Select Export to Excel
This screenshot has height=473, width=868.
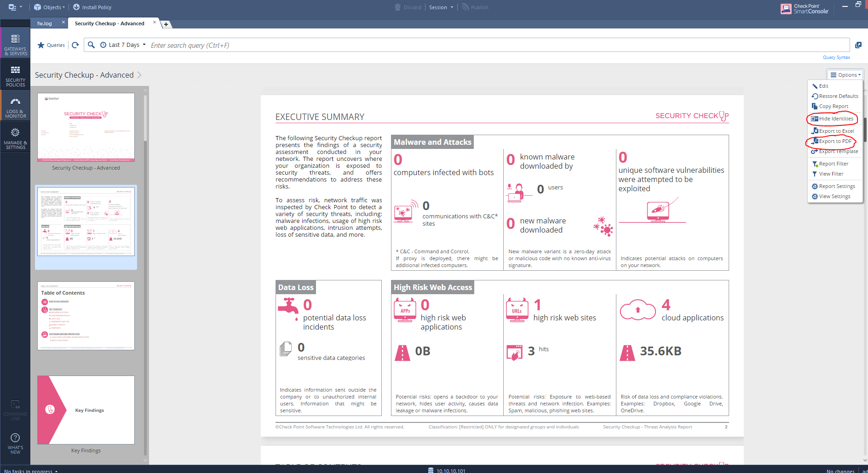click(x=833, y=131)
